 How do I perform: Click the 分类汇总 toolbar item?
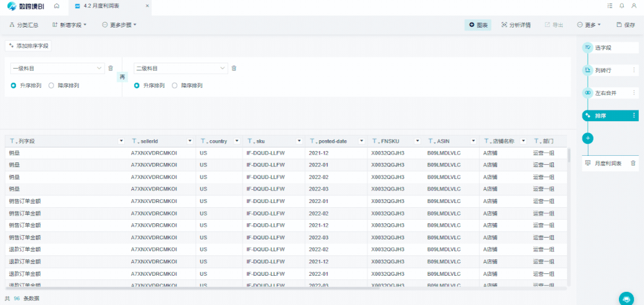click(24, 25)
